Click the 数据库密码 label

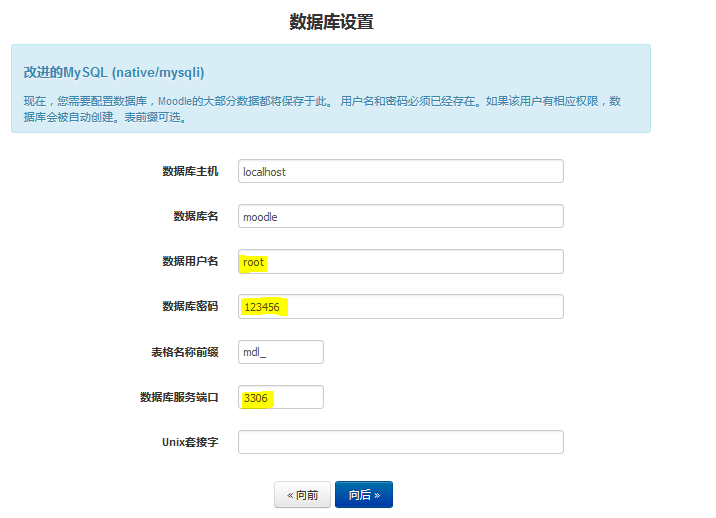coord(190,306)
